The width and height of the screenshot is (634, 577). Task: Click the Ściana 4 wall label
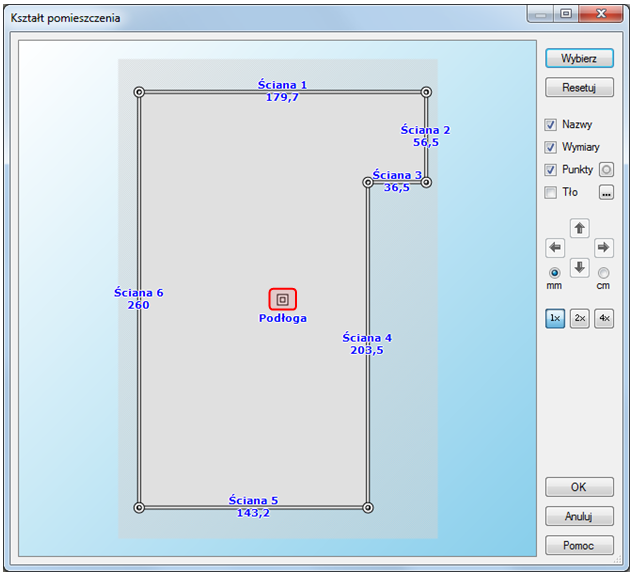[x=367, y=338]
